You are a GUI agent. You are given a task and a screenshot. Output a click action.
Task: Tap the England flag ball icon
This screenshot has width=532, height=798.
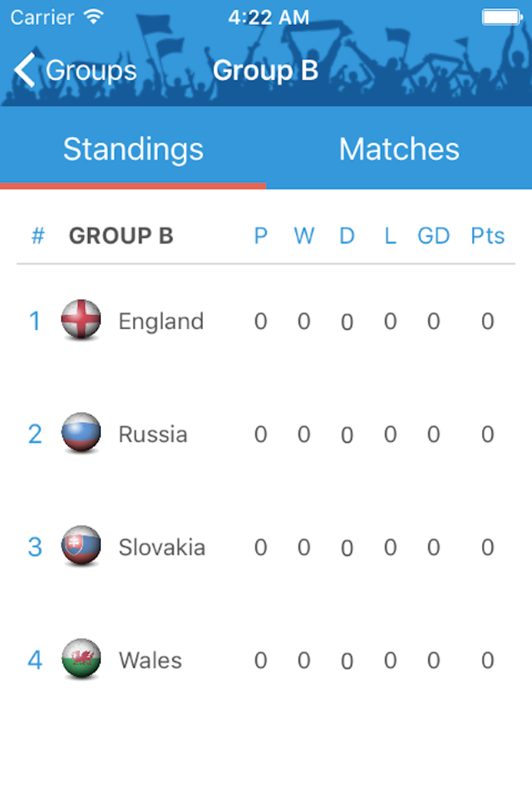point(81,319)
